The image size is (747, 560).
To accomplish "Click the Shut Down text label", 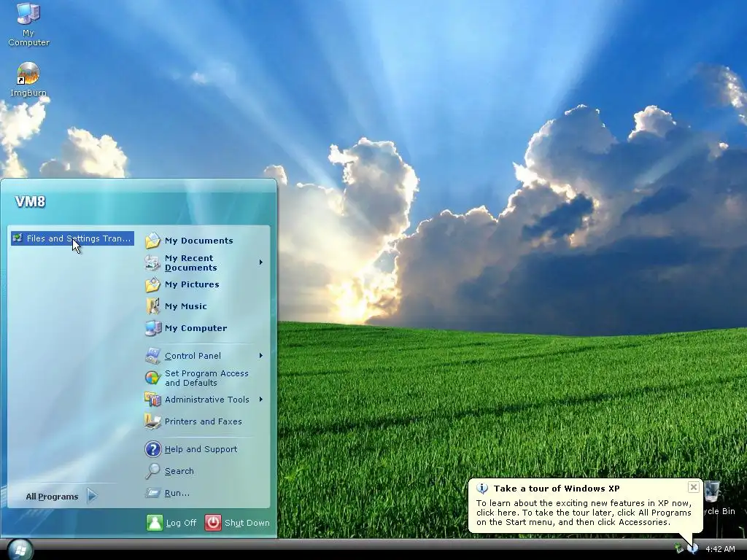I will pyautogui.click(x=247, y=523).
